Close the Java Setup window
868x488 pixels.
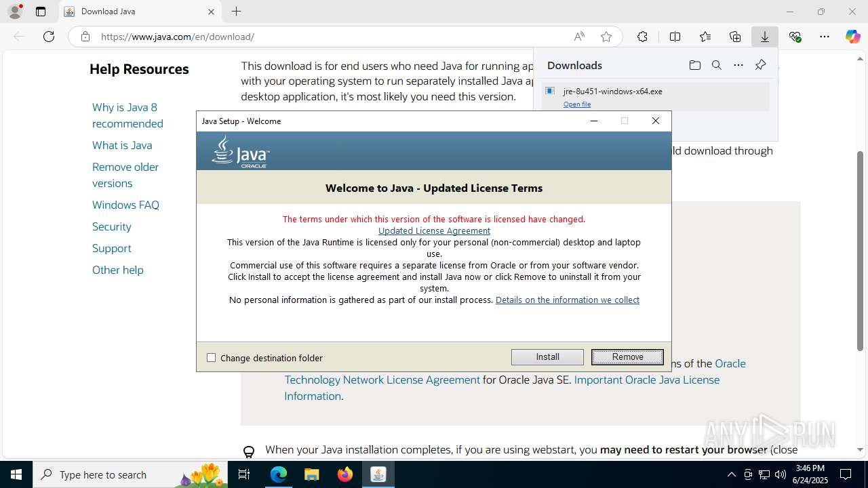(655, 121)
